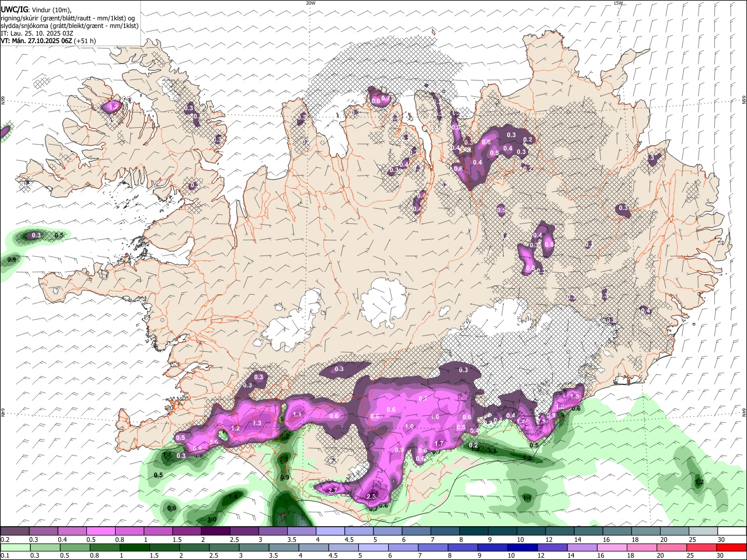This screenshot has height=560, width=747.
Task: Select the crimson swatch starting at 25 in lower legend
Action: coord(701,547)
